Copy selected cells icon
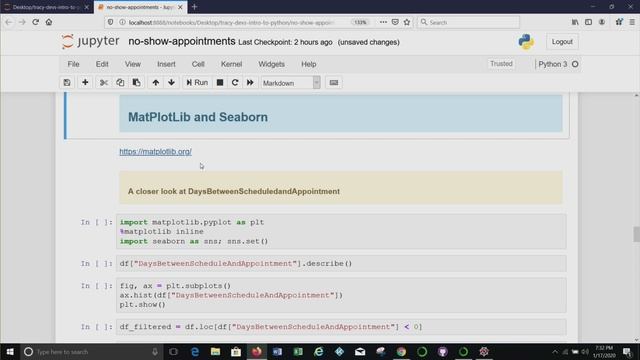The height and width of the screenshot is (360, 640). [120, 82]
